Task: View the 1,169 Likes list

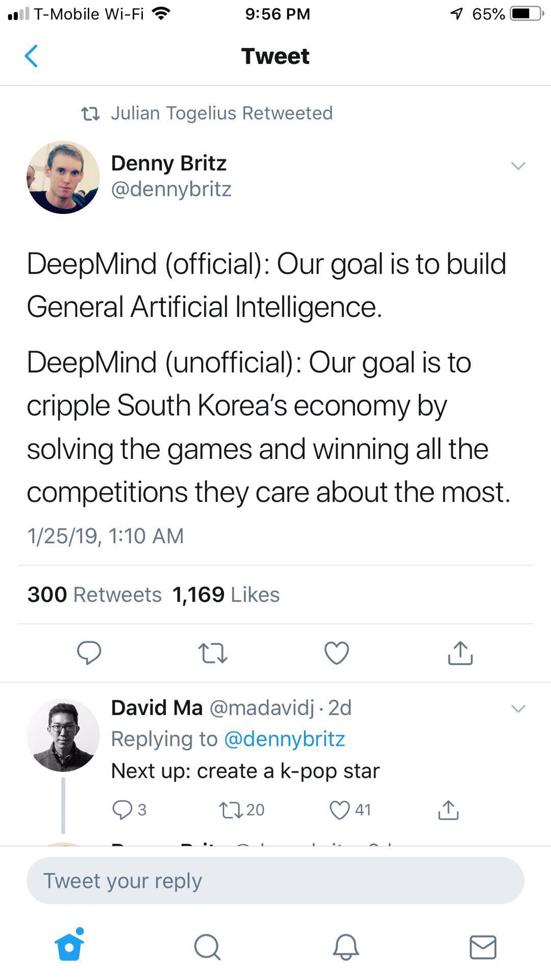Action: click(x=226, y=595)
